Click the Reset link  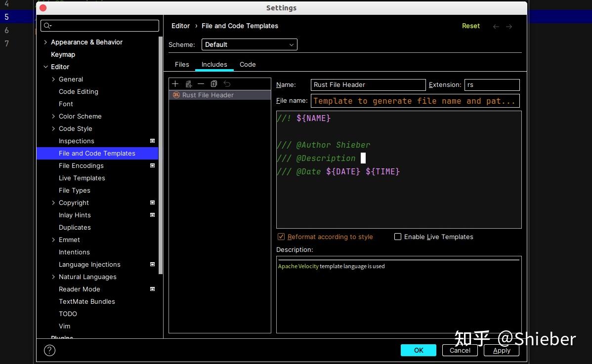(x=470, y=26)
